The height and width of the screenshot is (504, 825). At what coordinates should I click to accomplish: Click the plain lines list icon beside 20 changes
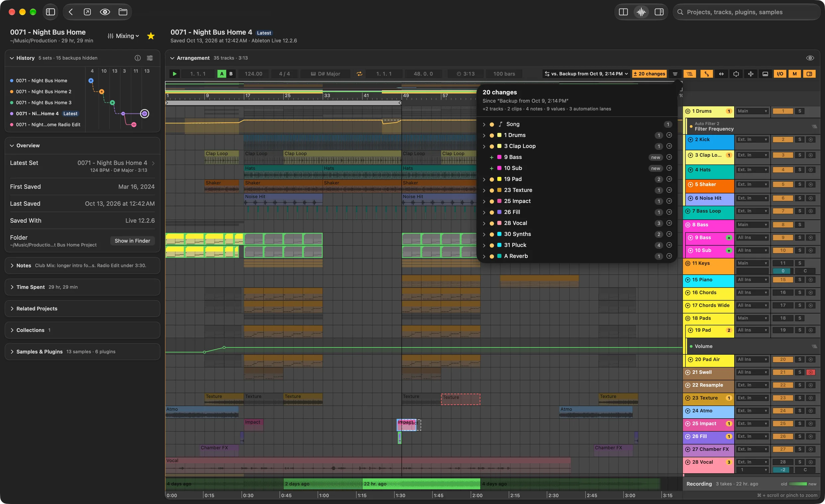[x=675, y=73]
